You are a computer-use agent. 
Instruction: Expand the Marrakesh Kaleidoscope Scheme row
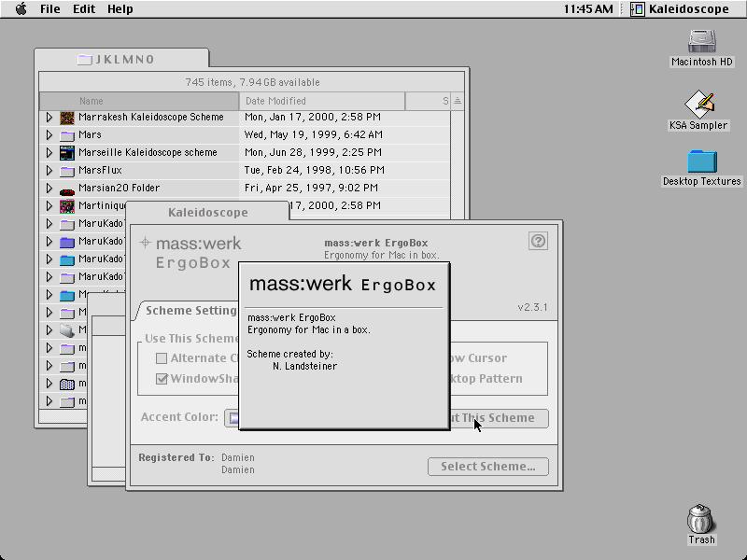pos(49,118)
